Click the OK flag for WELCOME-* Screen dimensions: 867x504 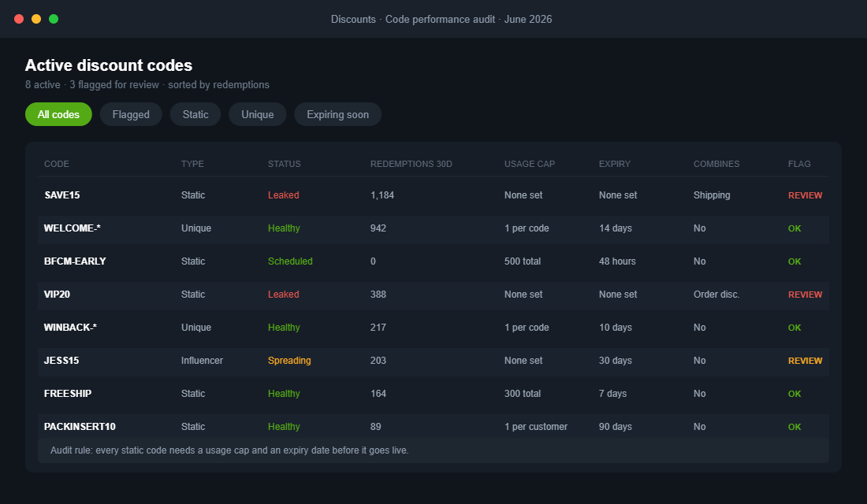coord(794,229)
